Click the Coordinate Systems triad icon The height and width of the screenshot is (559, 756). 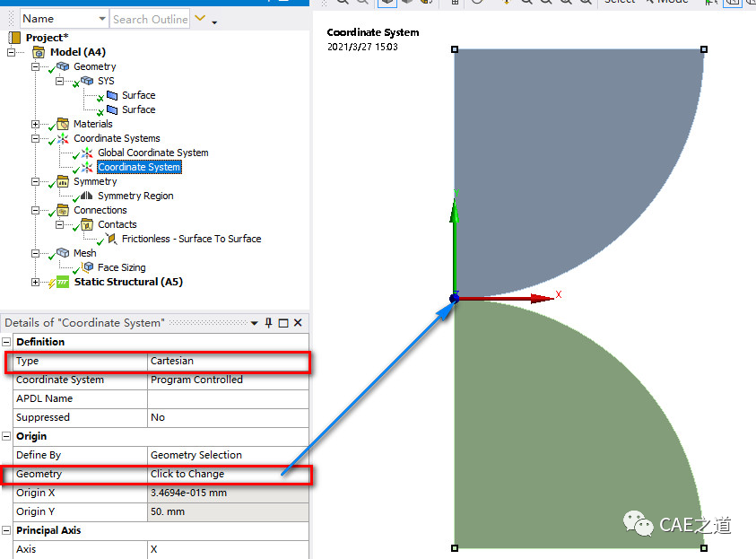[63, 138]
